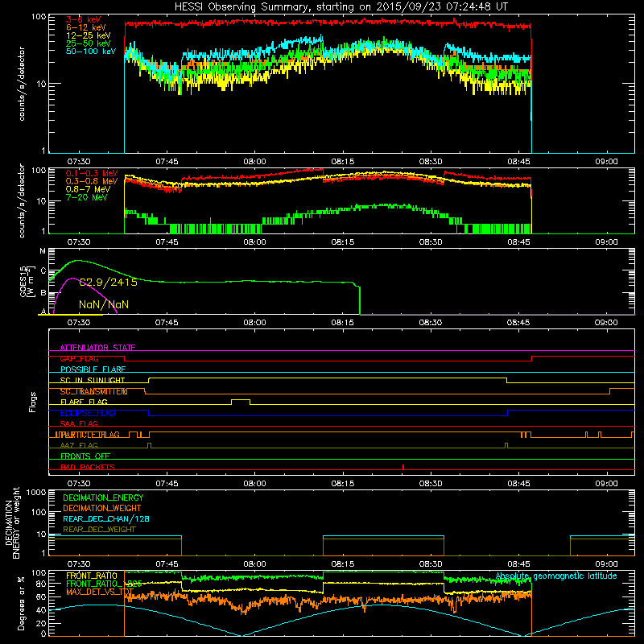The height and width of the screenshot is (644, 644).
Task: Click the SAA_FLAG label
Action: (x=79, y=424)
